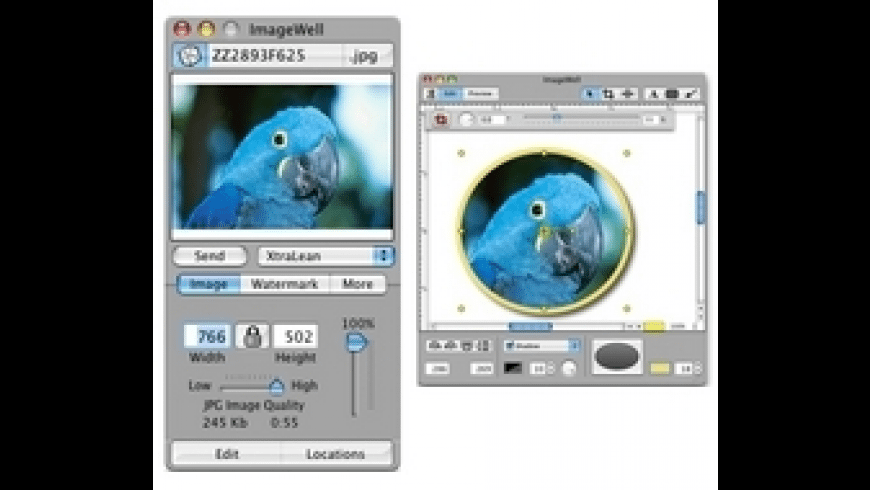
Task: Switch to the Watermark tab
Action: pyautogui.click(x=285, y=284)
